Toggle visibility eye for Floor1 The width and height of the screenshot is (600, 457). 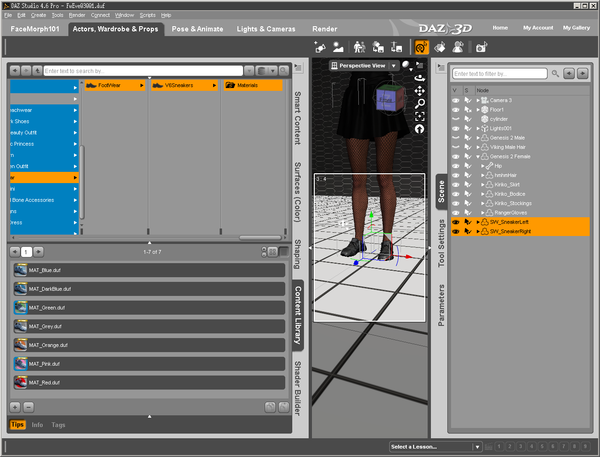point(455,109)
